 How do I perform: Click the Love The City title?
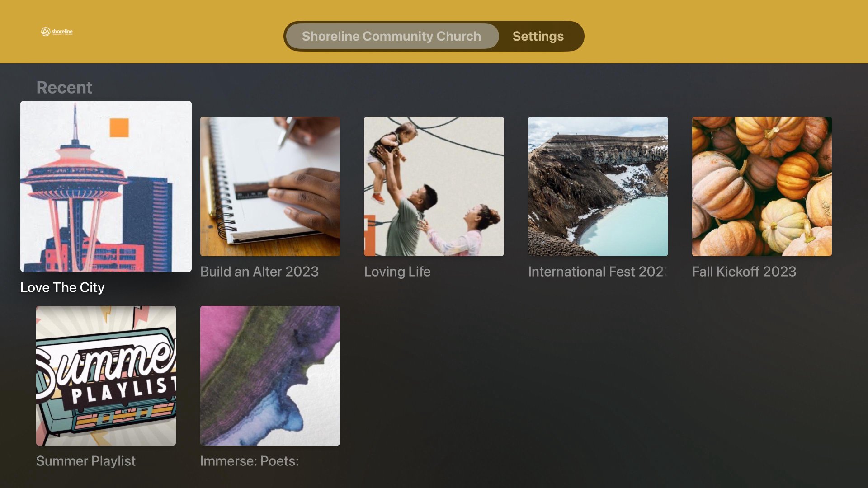point(62,287)
